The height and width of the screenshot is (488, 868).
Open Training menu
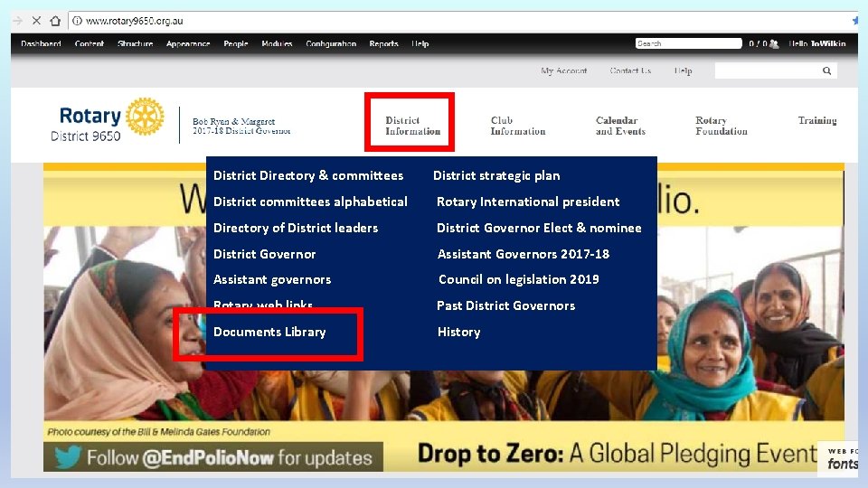click(x=817, y=120)
